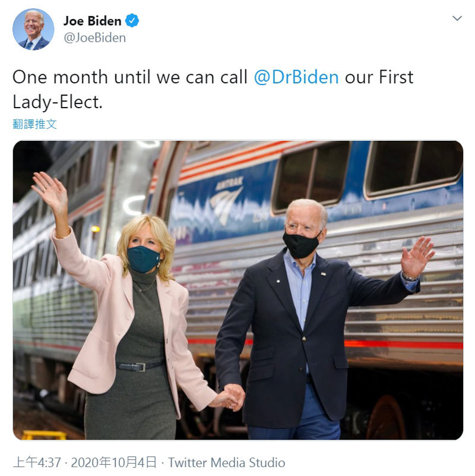The height and width of the screenshot is (476, 475).
Task: Click the black face mask in the photo
Action: point(301,244)
